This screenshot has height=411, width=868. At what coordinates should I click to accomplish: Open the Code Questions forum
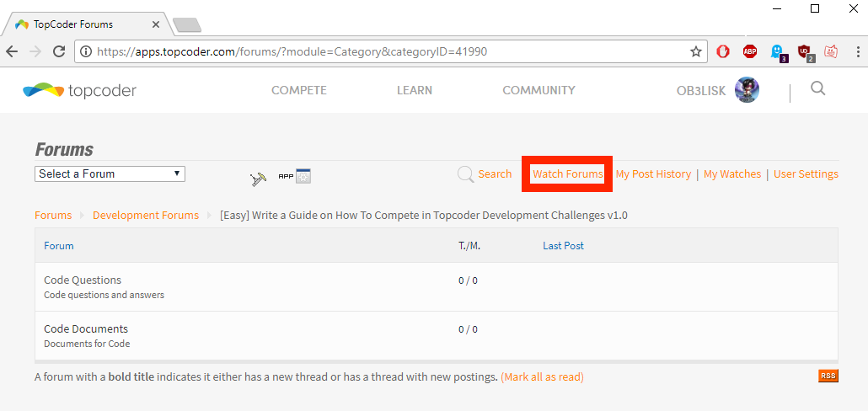[83, 280]
